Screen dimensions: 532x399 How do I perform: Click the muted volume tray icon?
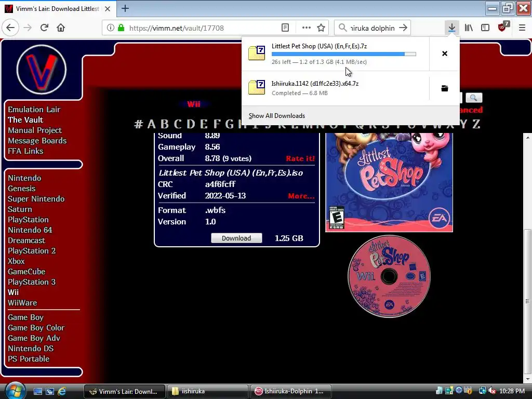tap(492, 391)
